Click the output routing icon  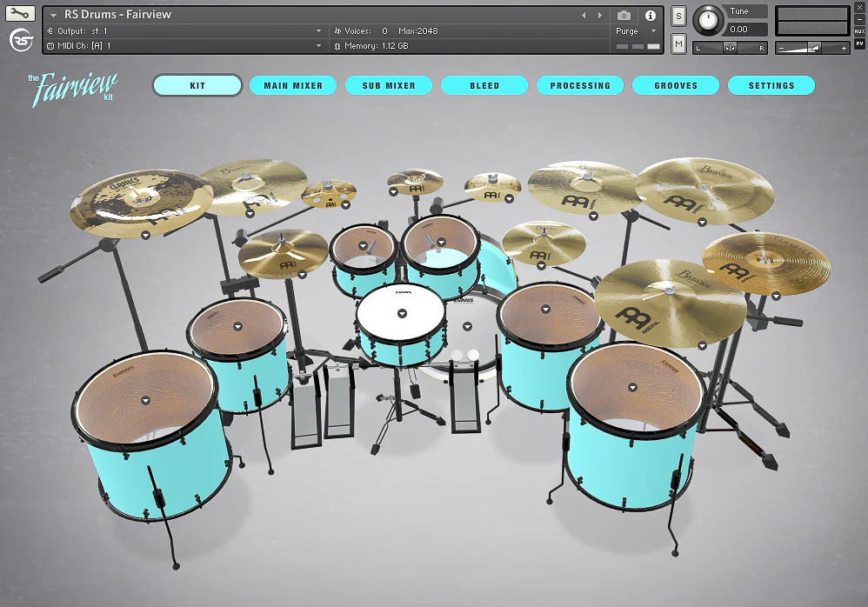50,31
